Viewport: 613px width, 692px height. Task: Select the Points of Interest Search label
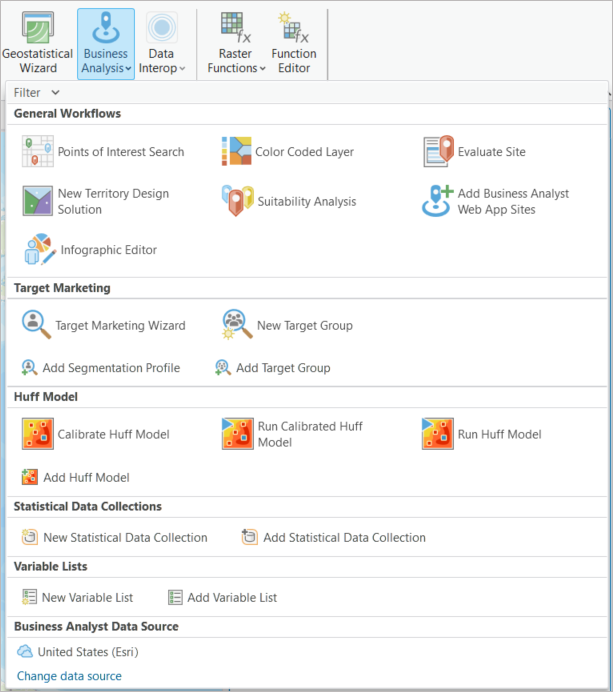(x=121, y=152)
